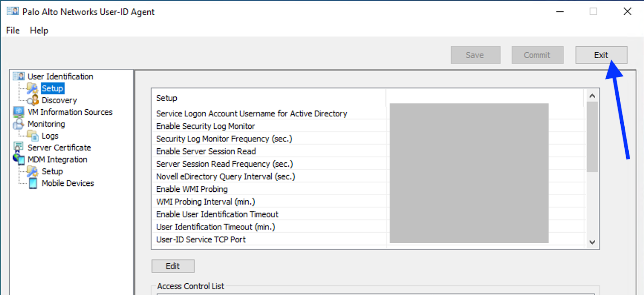Select the Mobile Devices phone icon

33,183
